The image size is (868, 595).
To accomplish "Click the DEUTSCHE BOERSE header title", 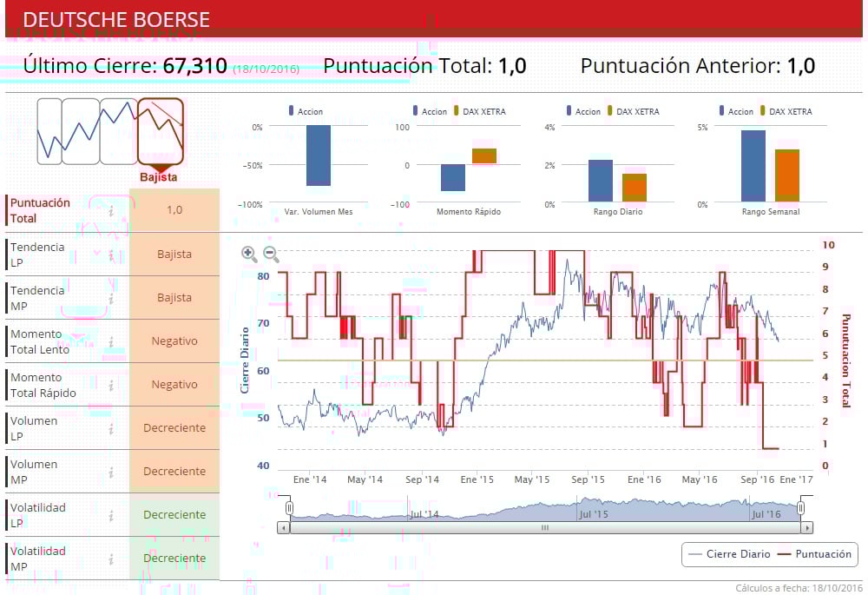I will pyautogui.click(x=116, y=19).
